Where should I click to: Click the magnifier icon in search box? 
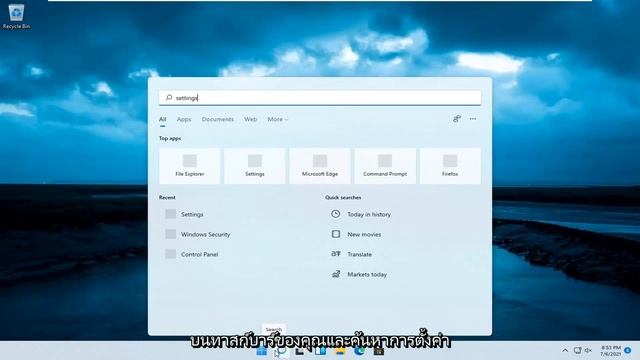(x=169, y=98)
